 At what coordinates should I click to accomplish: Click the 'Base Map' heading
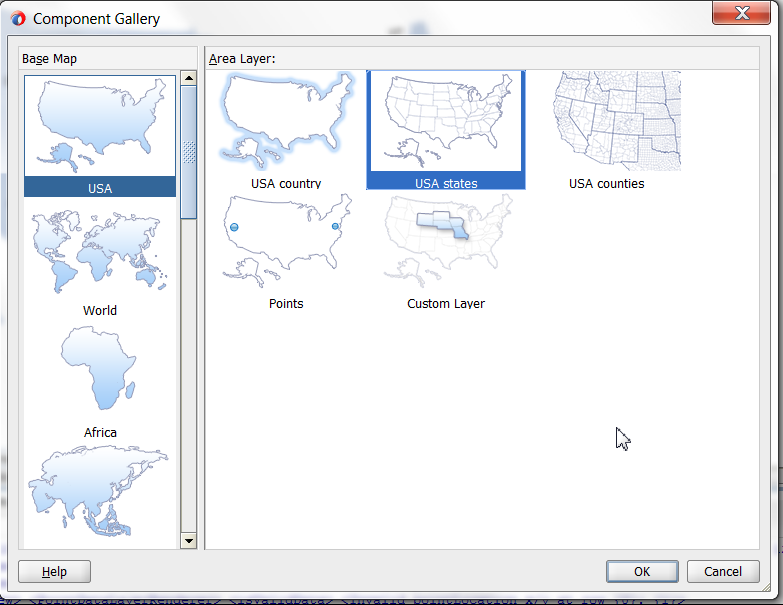coord(49,59)
